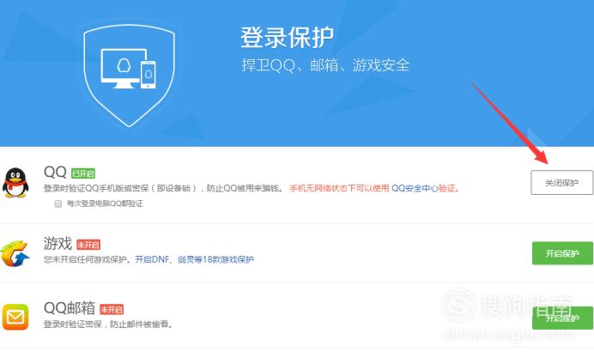Click the QQ penguin icon
594x364 pixels.
coord(15,183)
